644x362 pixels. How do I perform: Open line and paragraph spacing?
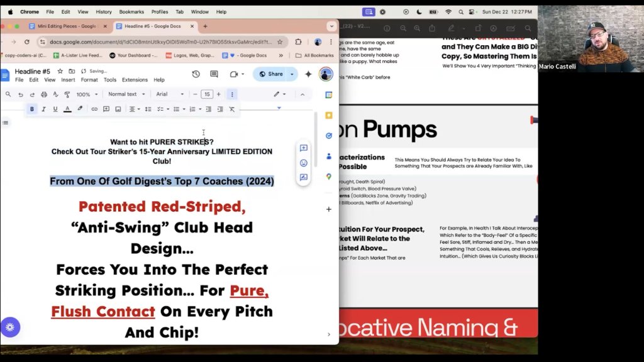tap(148, 109)
